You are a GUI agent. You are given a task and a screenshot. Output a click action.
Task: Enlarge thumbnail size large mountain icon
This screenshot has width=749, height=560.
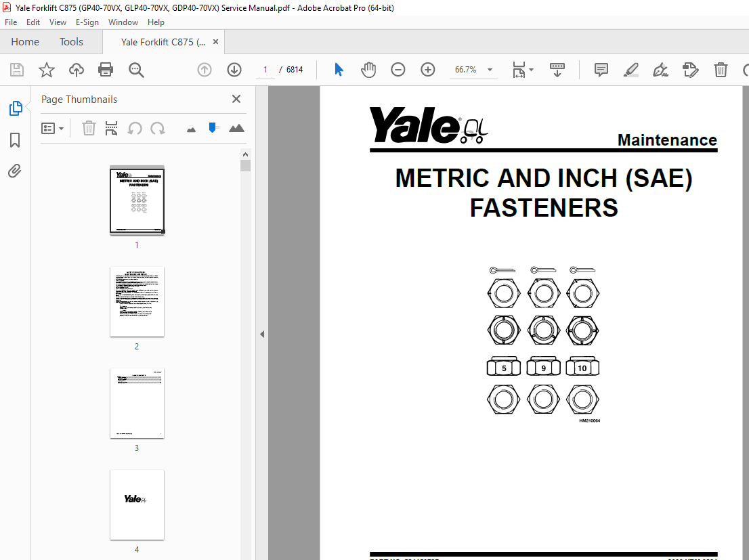236,128
